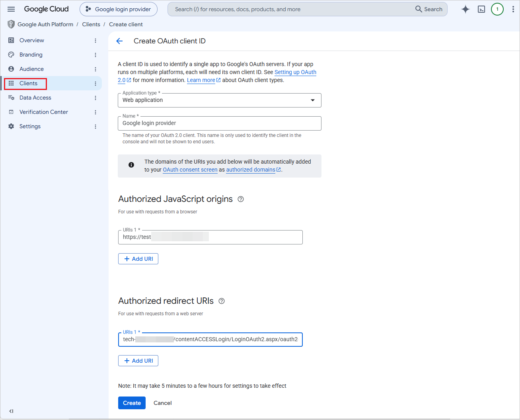Follow the OAuth consent screen link
The height and width of the screenshot is (420, 520).
point(190,170)
